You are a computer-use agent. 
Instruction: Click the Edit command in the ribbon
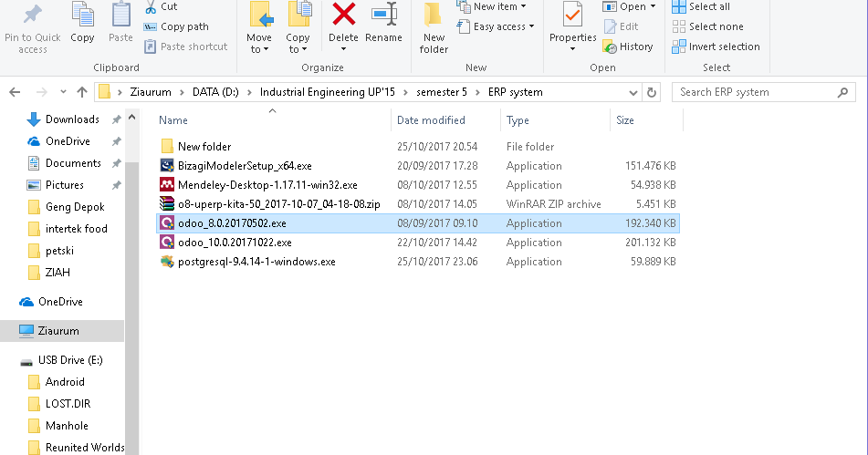point(621,26)
